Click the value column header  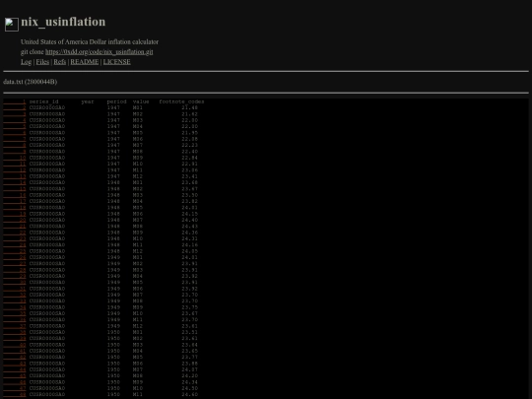click(141, 101)
